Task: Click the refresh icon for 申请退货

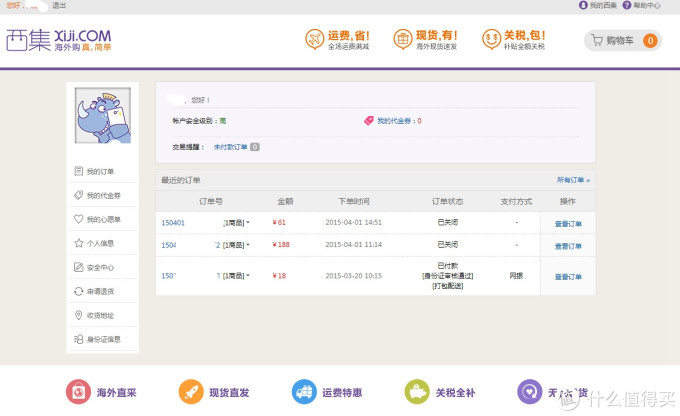Action: coord(78,291)
